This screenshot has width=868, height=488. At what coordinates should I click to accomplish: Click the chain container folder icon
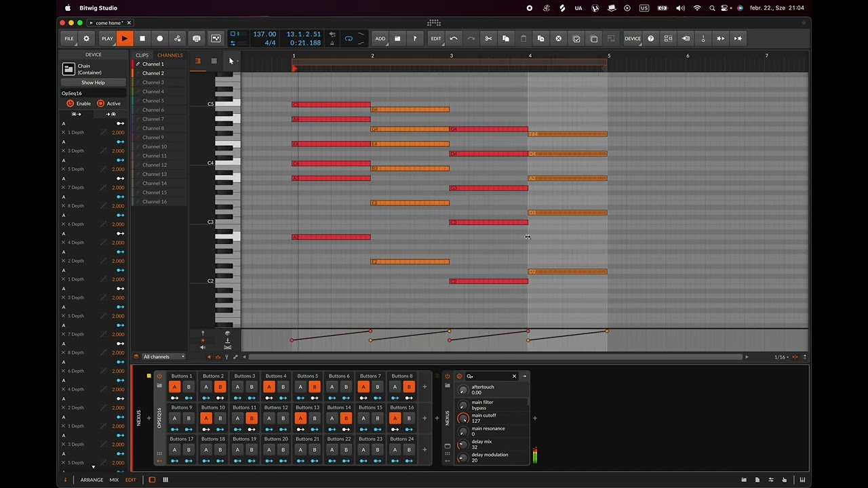point(68,69)
